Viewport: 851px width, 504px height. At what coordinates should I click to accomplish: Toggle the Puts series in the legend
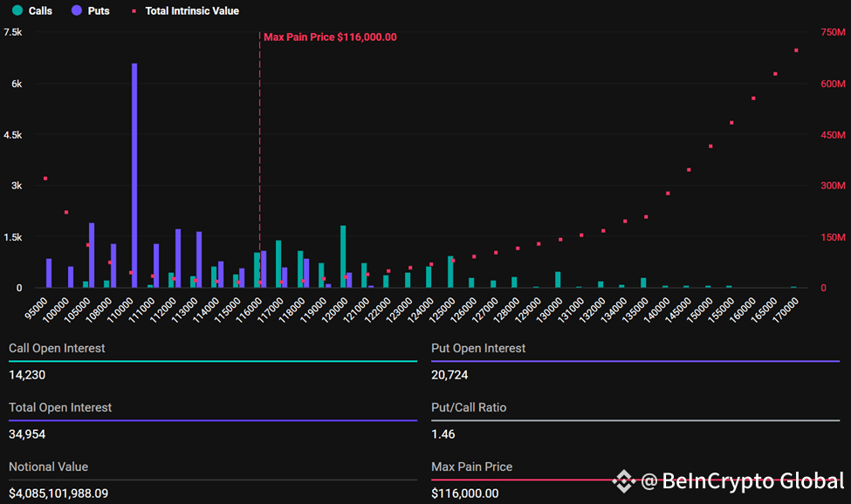click(91, 10)
